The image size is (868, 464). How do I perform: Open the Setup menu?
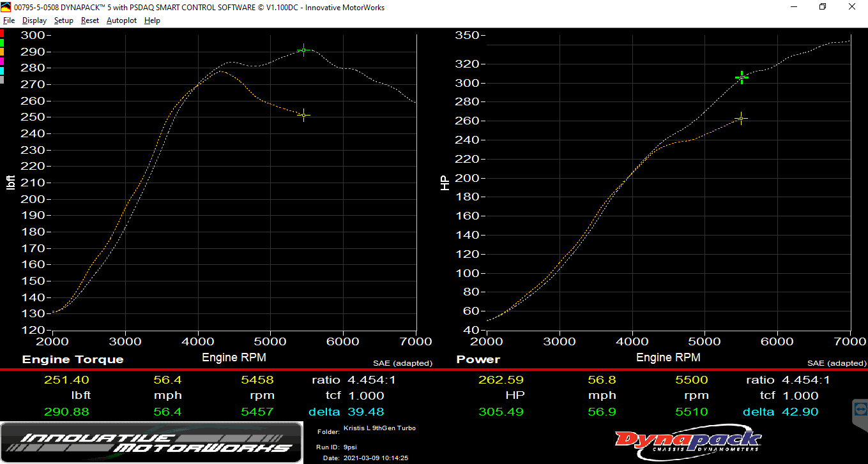click(64, 20)
